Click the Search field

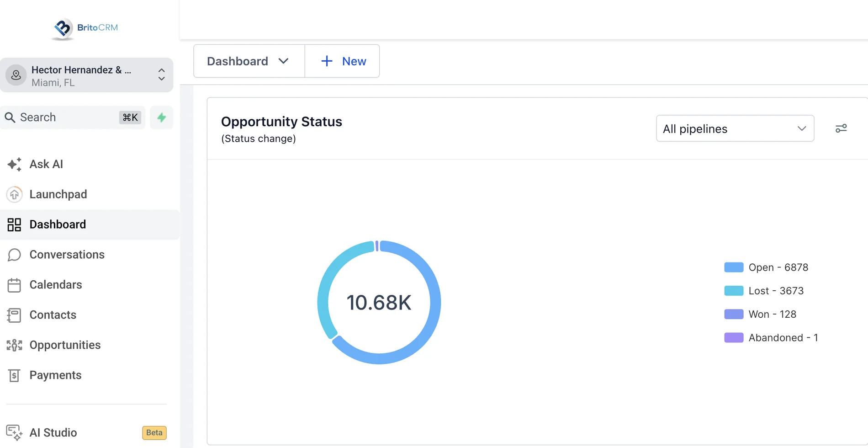pyautogui.click(x=72, y=117)
